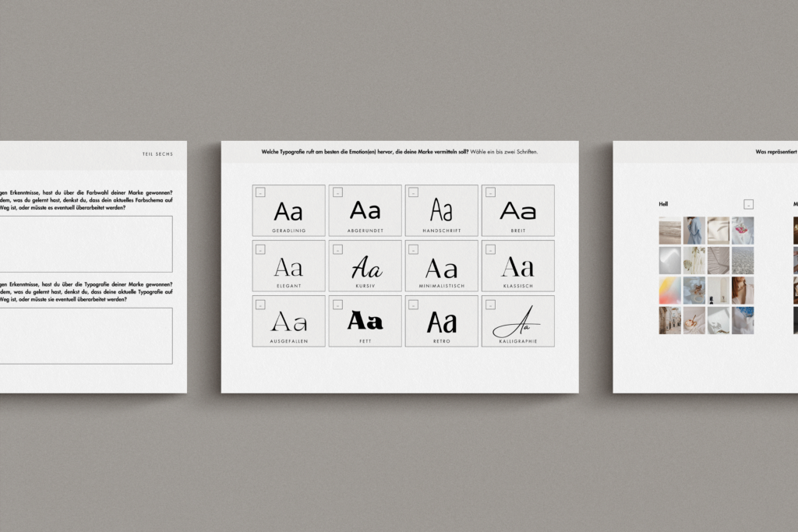This screenshot has height=532, width=798.
Task: Check the box next to the Hell heading
Action: [x=749, y=204]
